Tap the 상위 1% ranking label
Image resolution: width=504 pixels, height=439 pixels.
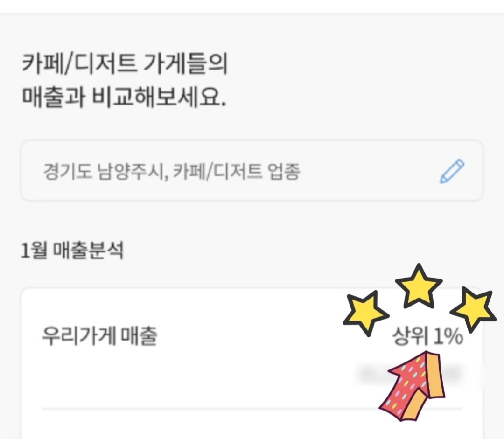tap(428, 336)
